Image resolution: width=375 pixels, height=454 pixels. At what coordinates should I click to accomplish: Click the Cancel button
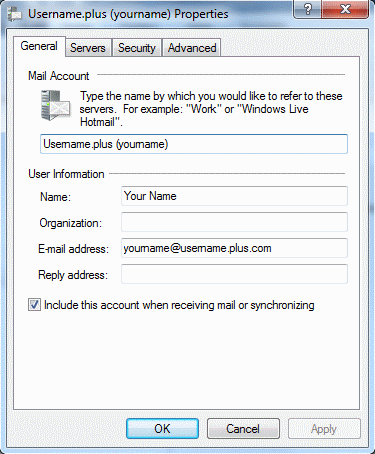[243, 429]
